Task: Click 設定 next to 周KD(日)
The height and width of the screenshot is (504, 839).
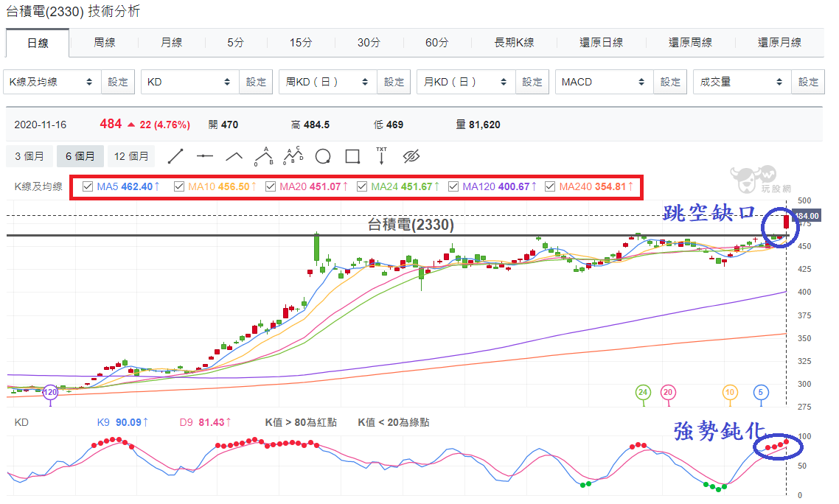Action: click(x=394, y=82)
